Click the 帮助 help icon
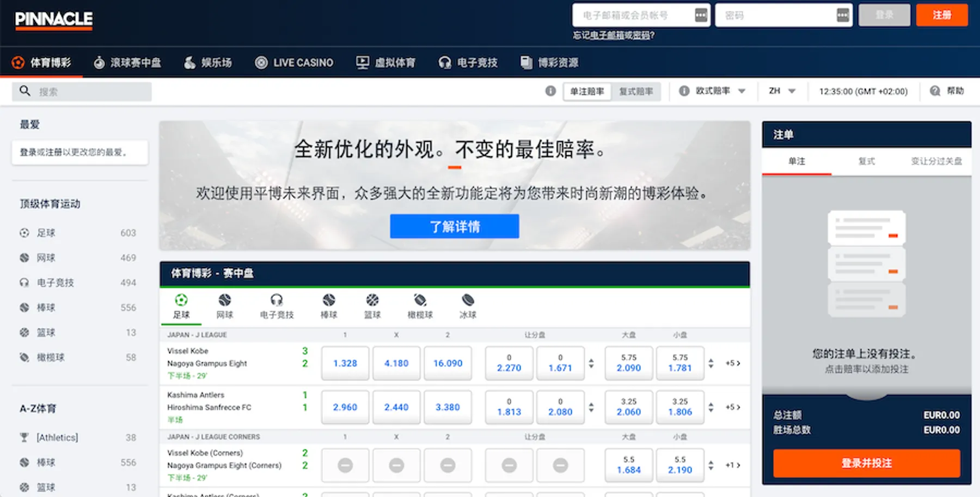The image size is (980, 497). click(935, 91)
